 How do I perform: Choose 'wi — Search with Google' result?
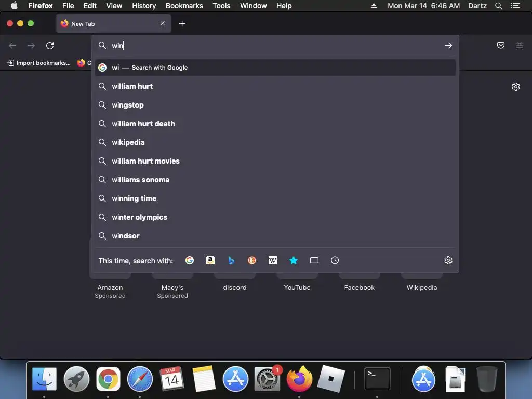pos(275,68)
